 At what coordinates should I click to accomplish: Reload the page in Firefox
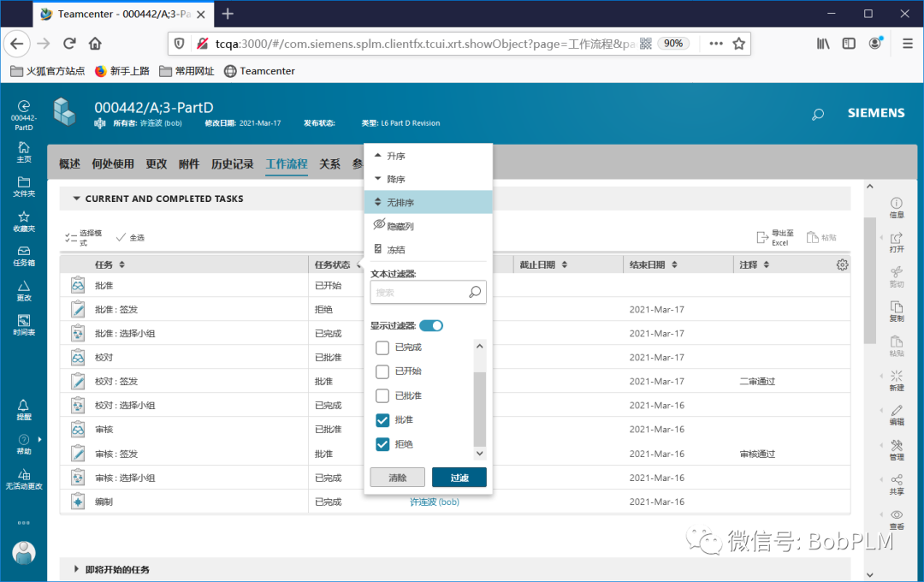coord(69,43)
